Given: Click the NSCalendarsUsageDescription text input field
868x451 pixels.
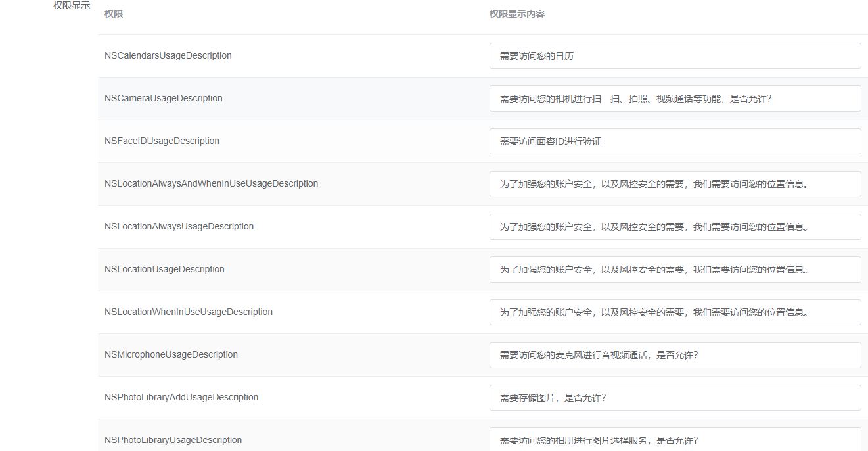Looking at the screenshot, I should coord(675,56).
